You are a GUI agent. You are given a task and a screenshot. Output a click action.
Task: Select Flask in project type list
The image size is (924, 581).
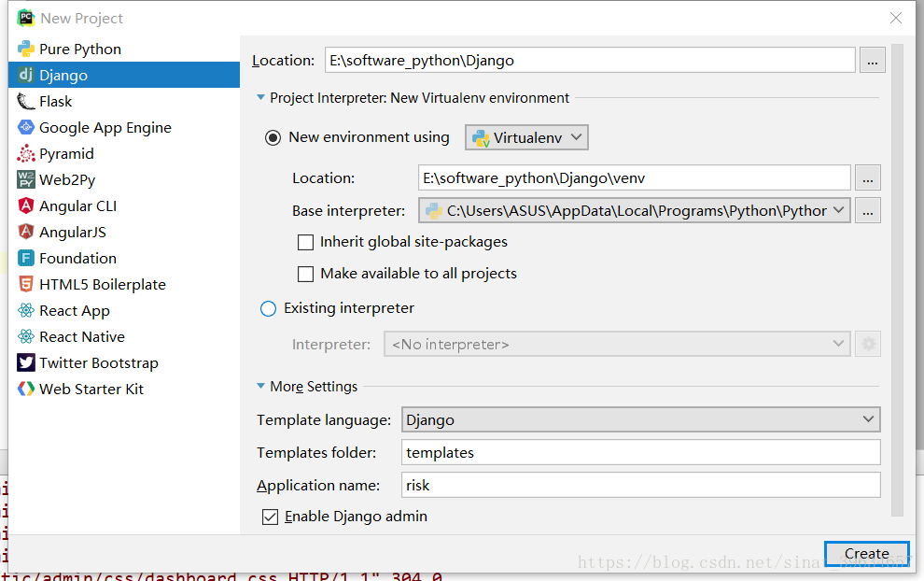124,102
